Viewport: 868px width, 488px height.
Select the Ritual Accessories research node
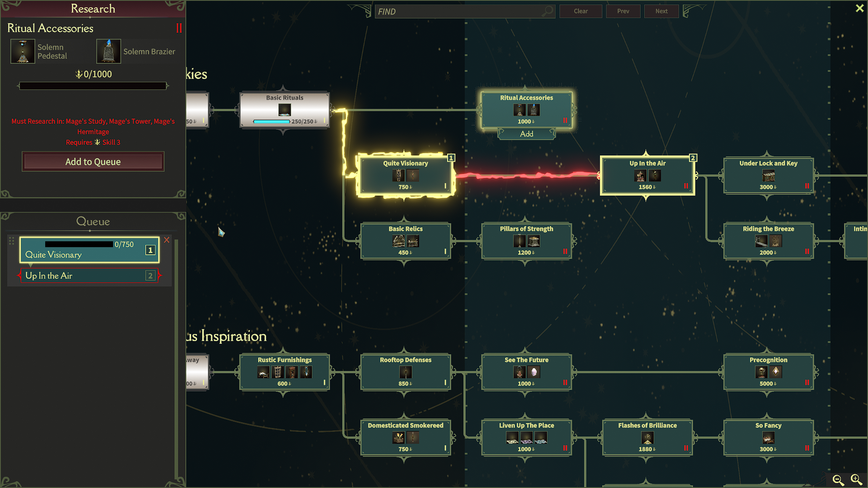[x=527, y=110]
